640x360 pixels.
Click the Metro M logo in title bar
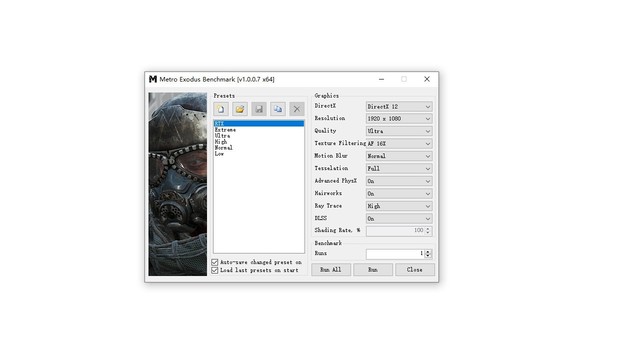(153, 79)
